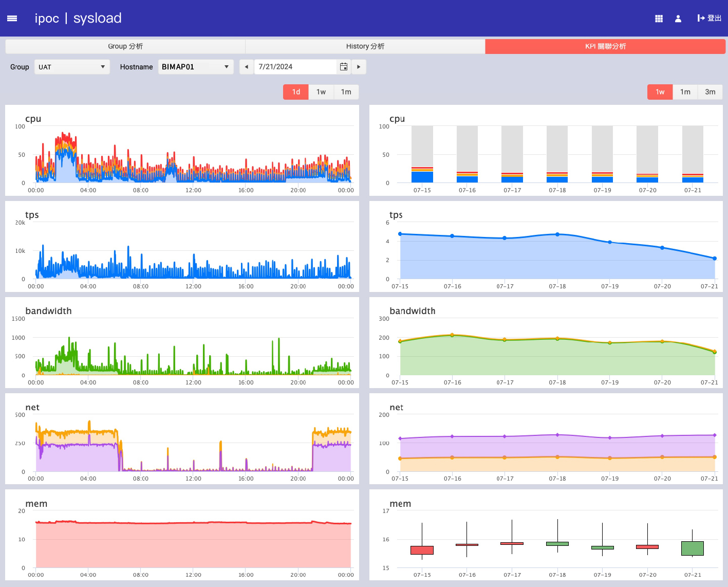The image size is (728, 587).
Task: Click the 07-18 mem box plot
Action: [x=557, y=543]
